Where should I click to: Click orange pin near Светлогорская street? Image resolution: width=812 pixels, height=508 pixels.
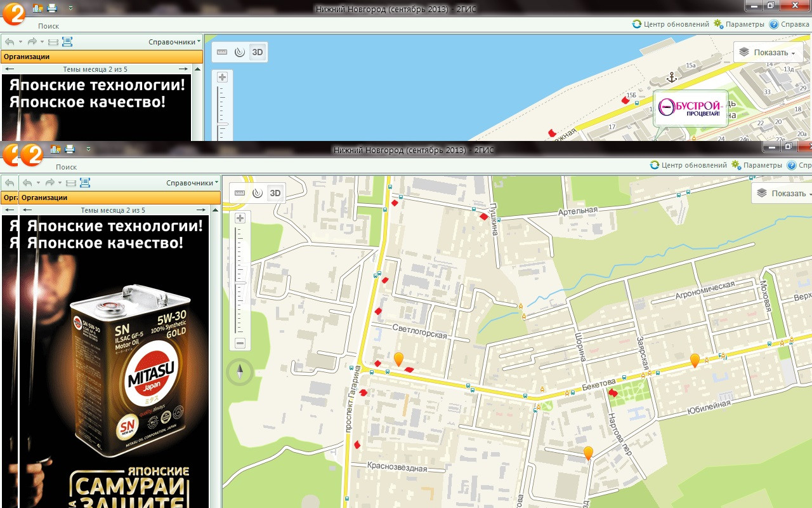point(398,359)
